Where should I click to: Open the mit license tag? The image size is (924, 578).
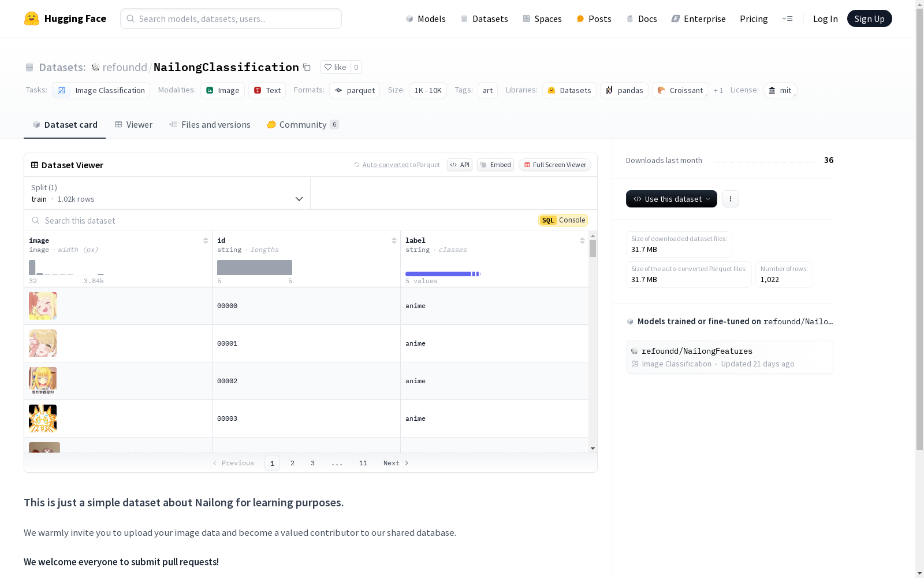tap(780, 90)
